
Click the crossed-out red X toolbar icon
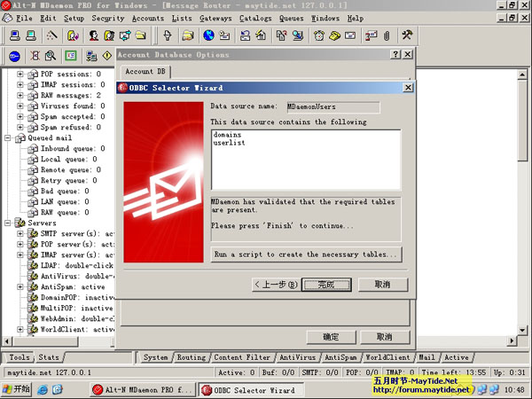pyautogui.click(x=35, y=56)
